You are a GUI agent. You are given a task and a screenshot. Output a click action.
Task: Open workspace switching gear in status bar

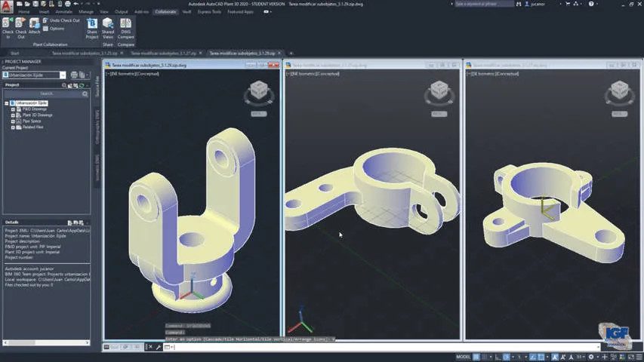coord(591,357)
